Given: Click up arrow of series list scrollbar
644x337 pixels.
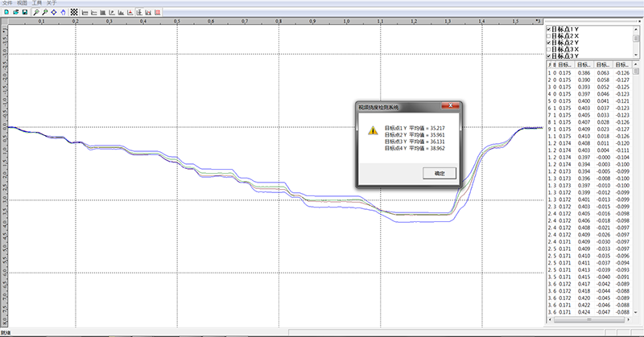Looking at the screenshot, I should pyautogui.click(x=636, y=30).
